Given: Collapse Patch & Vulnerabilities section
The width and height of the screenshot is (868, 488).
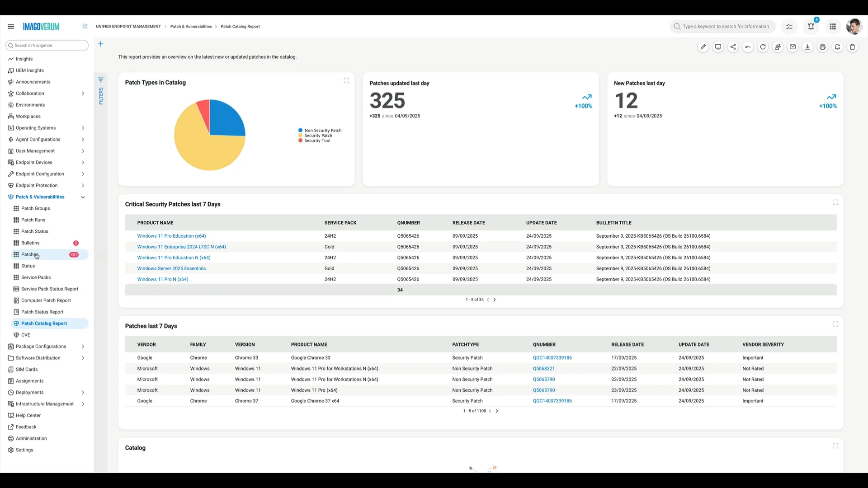Looking at the screenshot, I should [83, 197].
